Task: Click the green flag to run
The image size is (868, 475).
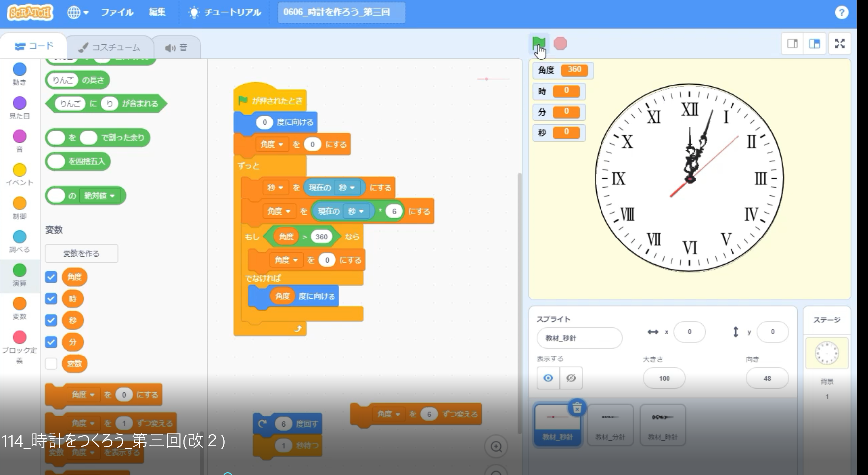Action: pyautogui.click(x=538, y=43)
